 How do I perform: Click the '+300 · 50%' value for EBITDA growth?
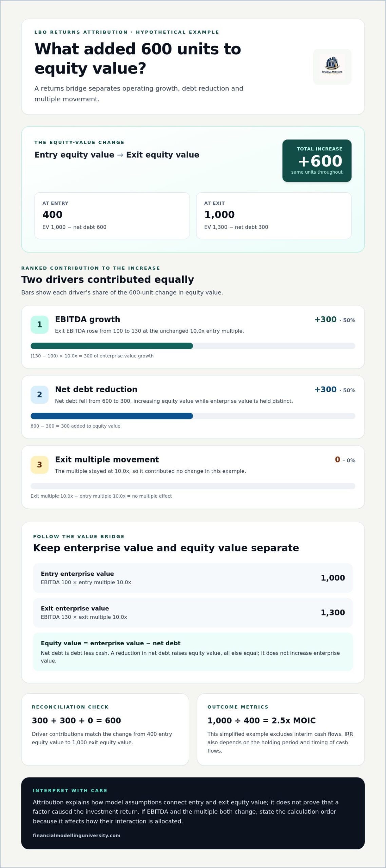point(335,320)
